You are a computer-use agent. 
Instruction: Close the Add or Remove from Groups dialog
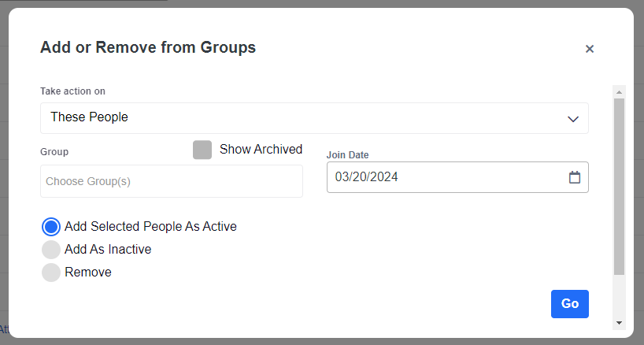589,49
